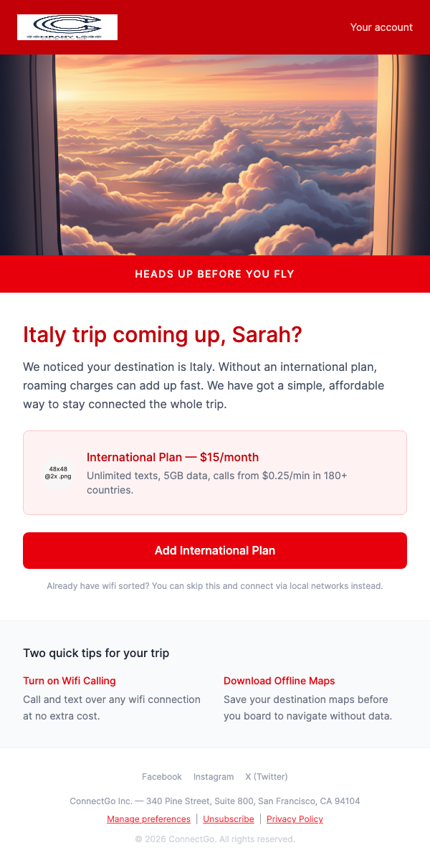Click the International Plan $15/month title
The image size is (430, 868).
172,457
